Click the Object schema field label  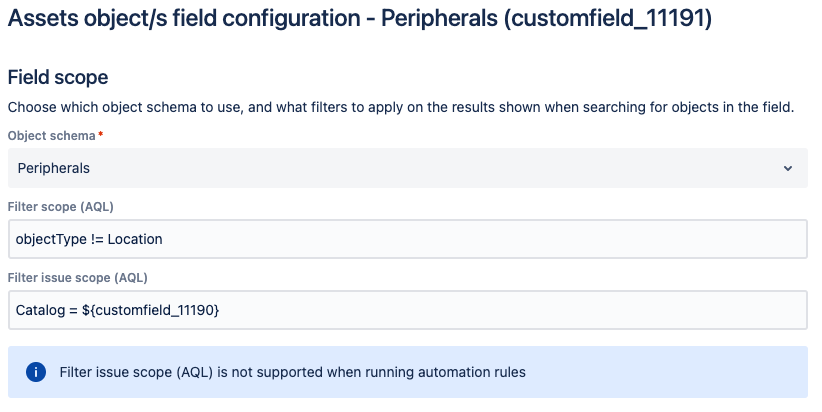point(51,136)
